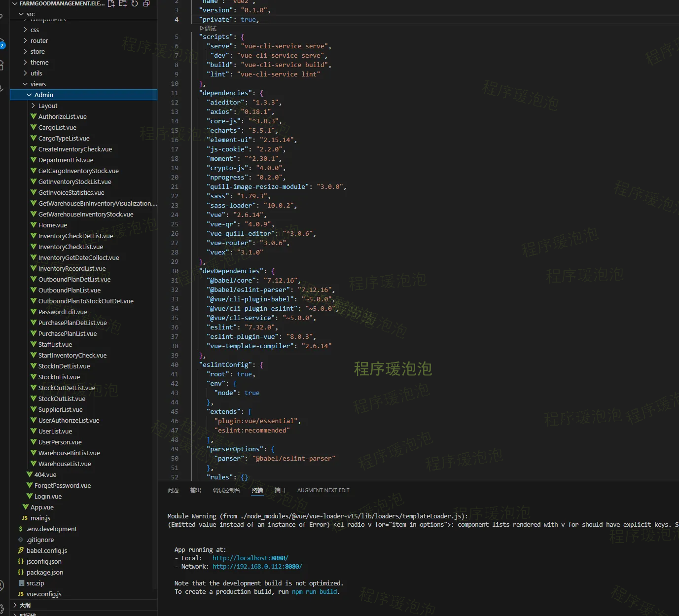Open the network URL 192.168.0.112:8080
This screenshot has height=616, width=679.
[257, 567]
